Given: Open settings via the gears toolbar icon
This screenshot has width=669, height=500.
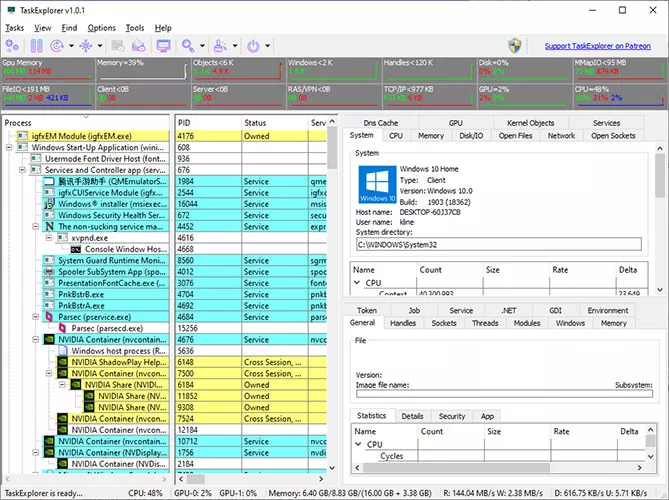Looking at the screenshot, I should coord(12,46).
